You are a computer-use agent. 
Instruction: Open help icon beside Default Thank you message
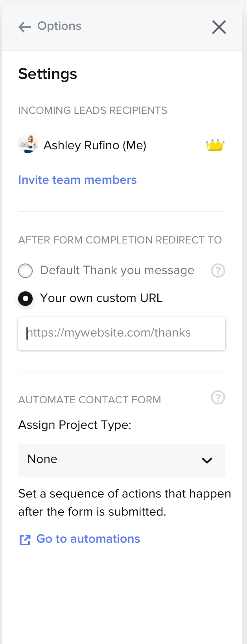(x=218, y=271)
